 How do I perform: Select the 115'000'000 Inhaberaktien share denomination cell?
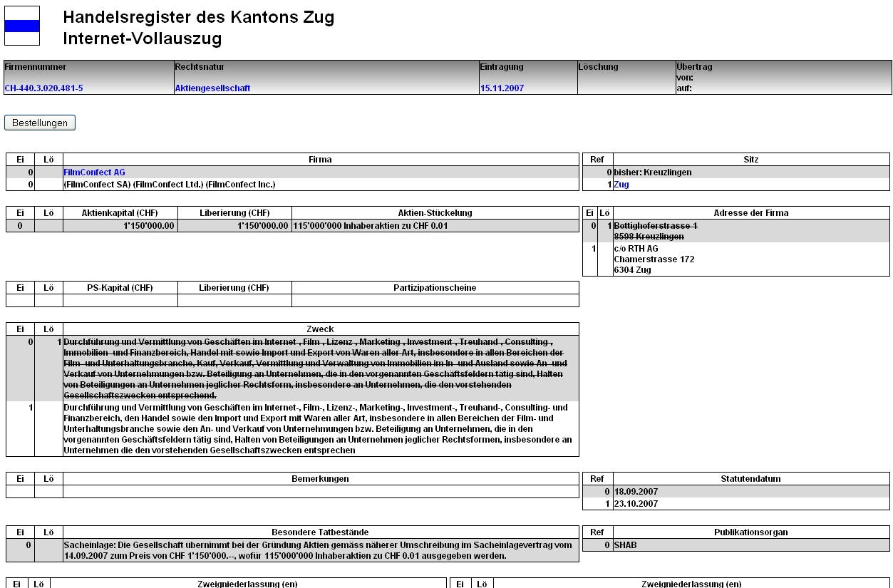pyautogui.click(x=371, y=226)
